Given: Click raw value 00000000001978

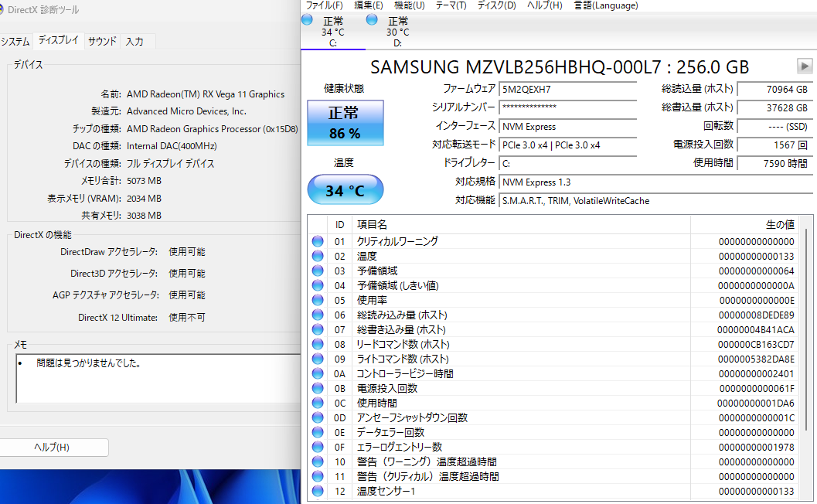Looking at the screenshot, I should [x=757, y=448].
